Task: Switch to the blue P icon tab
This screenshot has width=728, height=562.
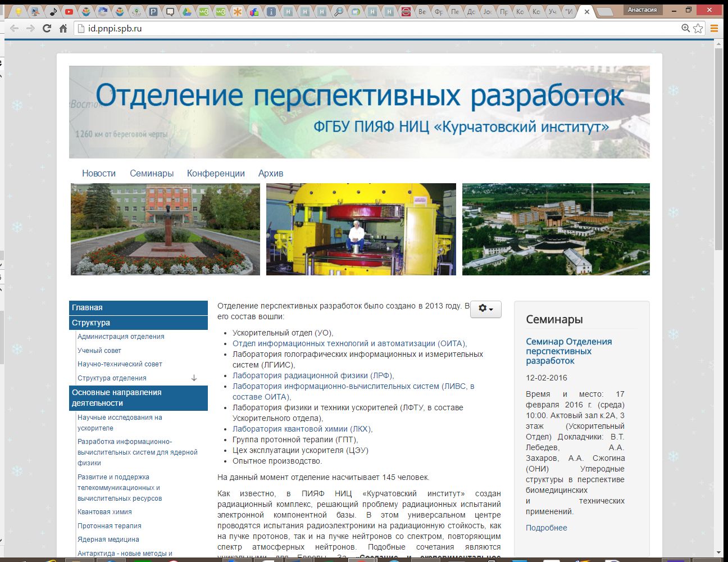Action: (153, 11)
